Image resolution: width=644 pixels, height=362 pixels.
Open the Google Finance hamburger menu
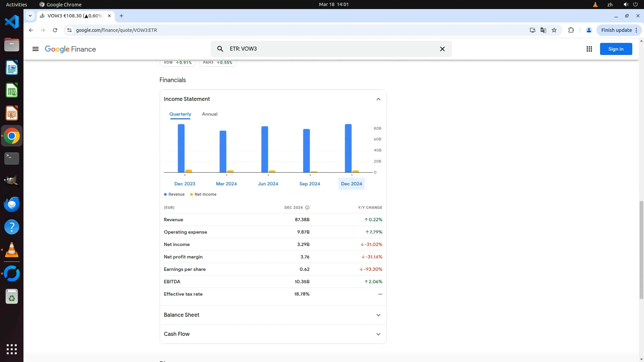point(35,49)
